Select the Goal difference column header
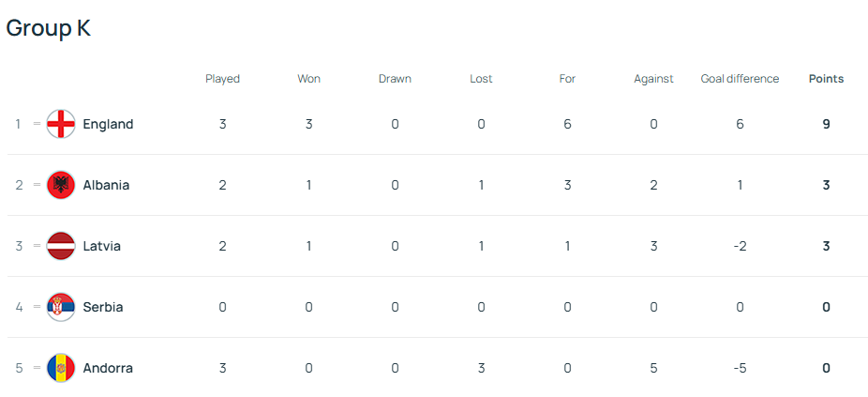868x397 pixels. 740,79
